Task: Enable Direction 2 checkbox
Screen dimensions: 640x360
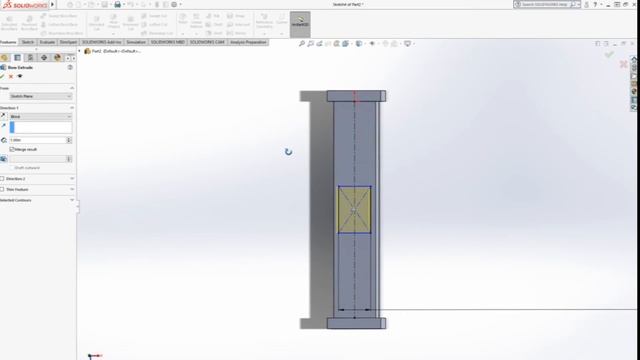Action: 2,179
